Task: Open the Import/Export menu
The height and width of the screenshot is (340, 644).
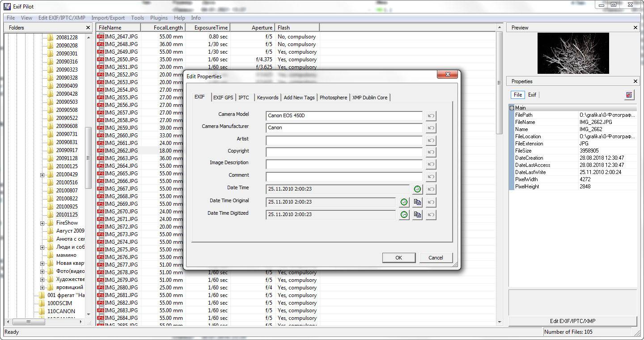Action: click(x=108, y=18)
